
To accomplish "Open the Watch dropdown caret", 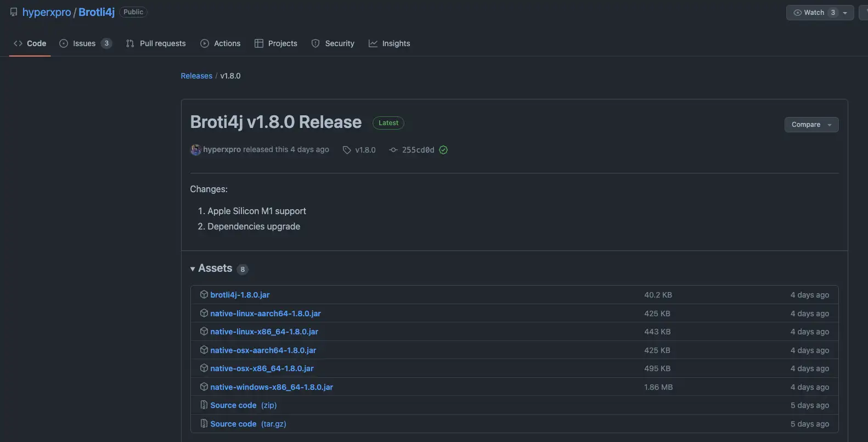I will click(845, 13).
